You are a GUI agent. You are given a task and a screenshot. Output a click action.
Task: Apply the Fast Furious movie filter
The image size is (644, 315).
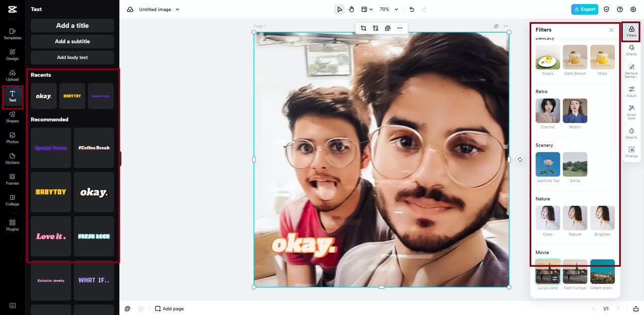[575, 272]
